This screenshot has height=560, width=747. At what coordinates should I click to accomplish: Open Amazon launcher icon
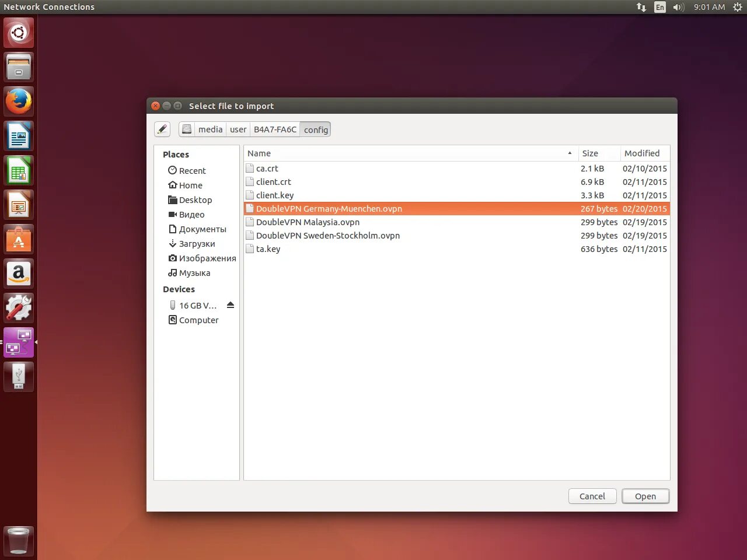pyautogui.click(x=19, y=274)
